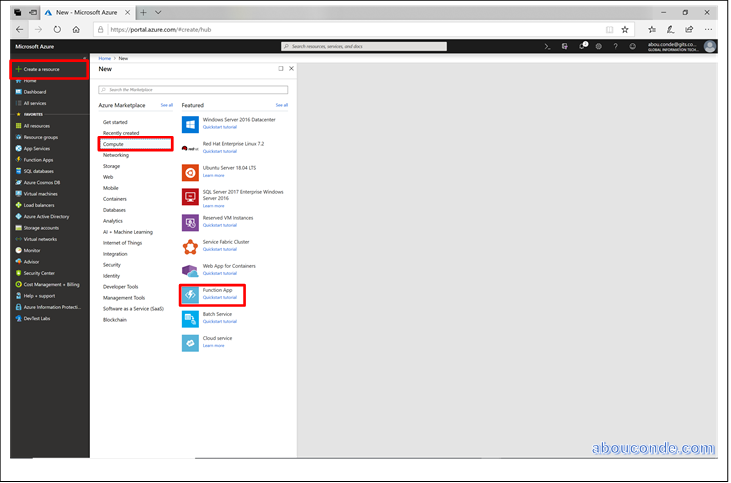Screen dimensions: 731x483
Task: Select Blockchain marketplace category
Action: point(115,320)
